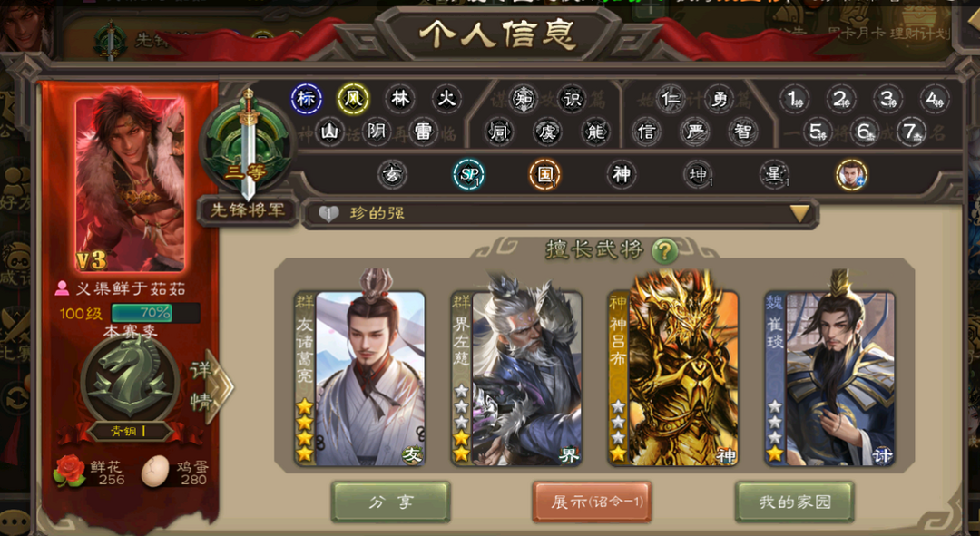The image size is (980, 536).
Task: Click the 分享 share button
Action: [390, 502]
